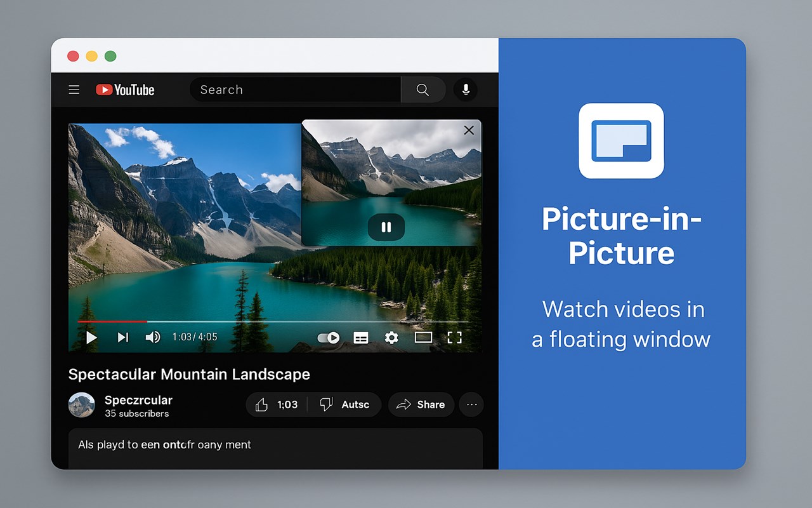Activate voice search with the microphone icon
Viewport: 812px width, 508px height.
466,90
